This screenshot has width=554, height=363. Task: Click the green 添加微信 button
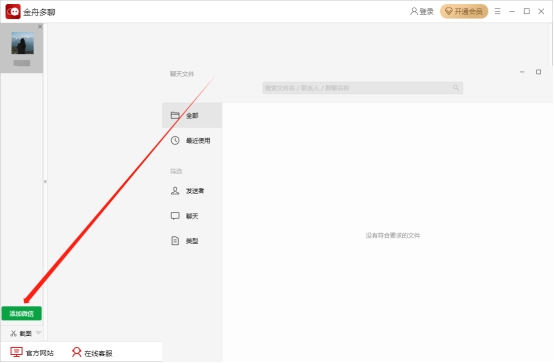click(22, 314)
